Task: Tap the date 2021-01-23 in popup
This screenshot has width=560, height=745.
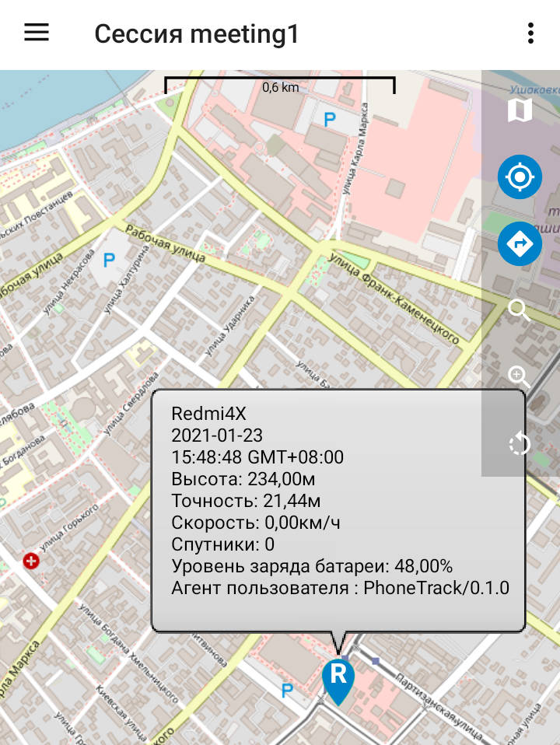Action: [217, 435]
